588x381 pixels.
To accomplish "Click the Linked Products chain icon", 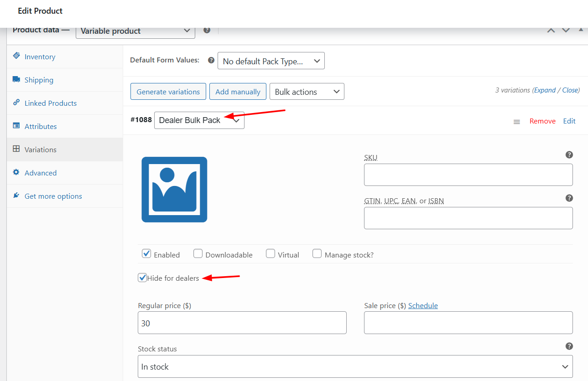I will click(x=16, y=103).
